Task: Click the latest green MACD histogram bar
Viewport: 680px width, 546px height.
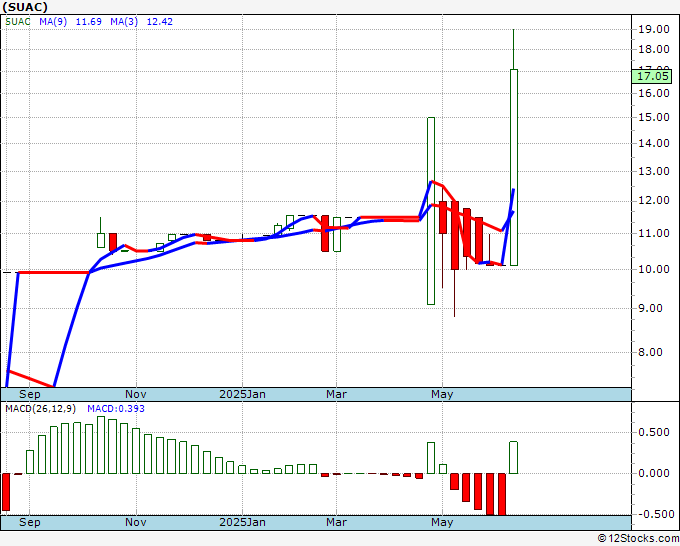Action: (513, 457)
